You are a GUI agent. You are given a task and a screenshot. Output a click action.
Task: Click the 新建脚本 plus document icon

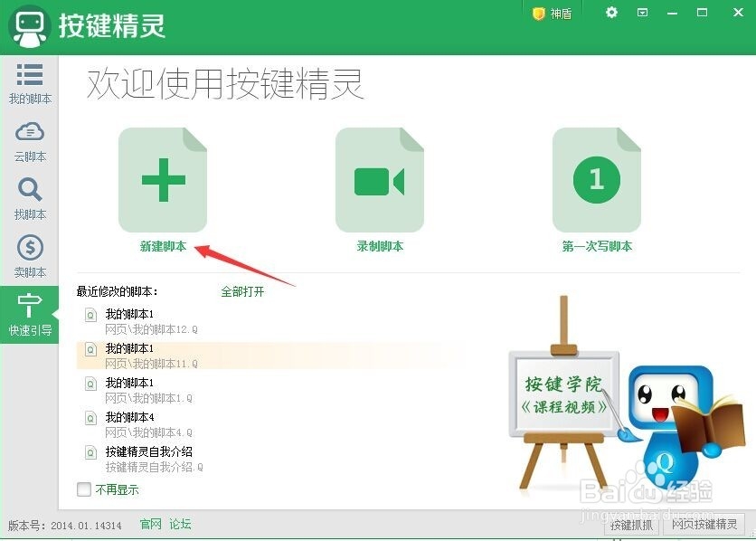pyautogui.click(x=163, y=180)
